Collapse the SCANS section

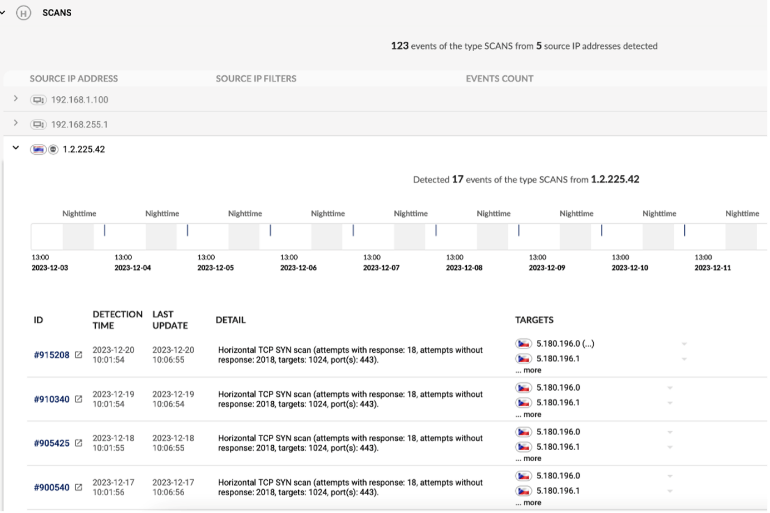[x=4, y=12]
